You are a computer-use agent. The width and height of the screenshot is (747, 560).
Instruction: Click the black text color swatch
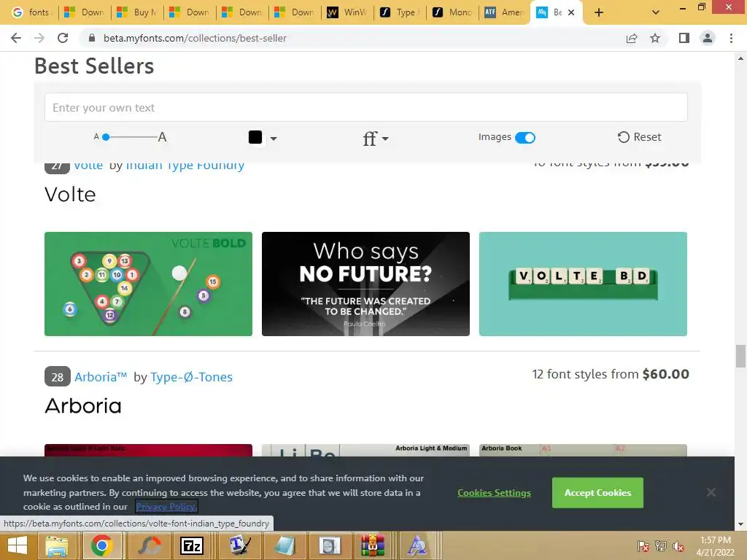[255, 137]
